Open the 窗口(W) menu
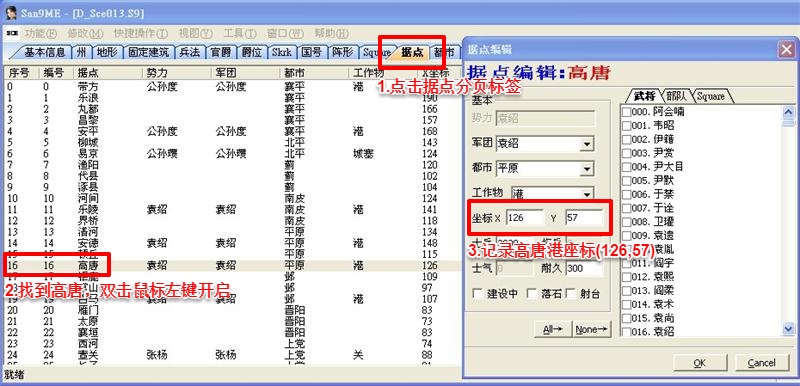This screenshot has width=800, height=386. pyautogui.click(x=285, y=34)
